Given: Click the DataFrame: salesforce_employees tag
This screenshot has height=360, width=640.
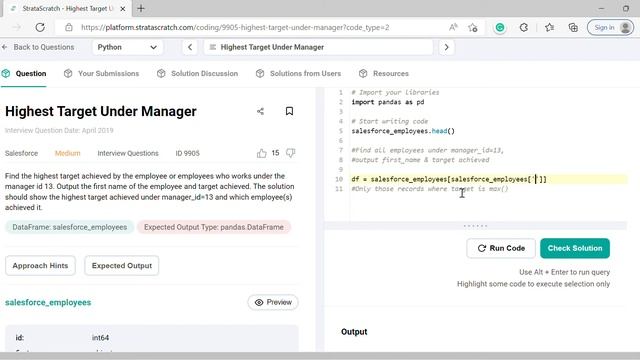Looking at the screenshot, I should (69, 227).
